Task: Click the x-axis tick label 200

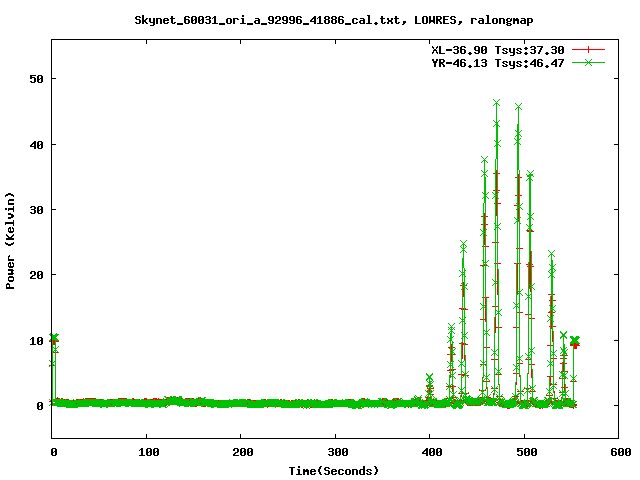Action: click(243, 452)
